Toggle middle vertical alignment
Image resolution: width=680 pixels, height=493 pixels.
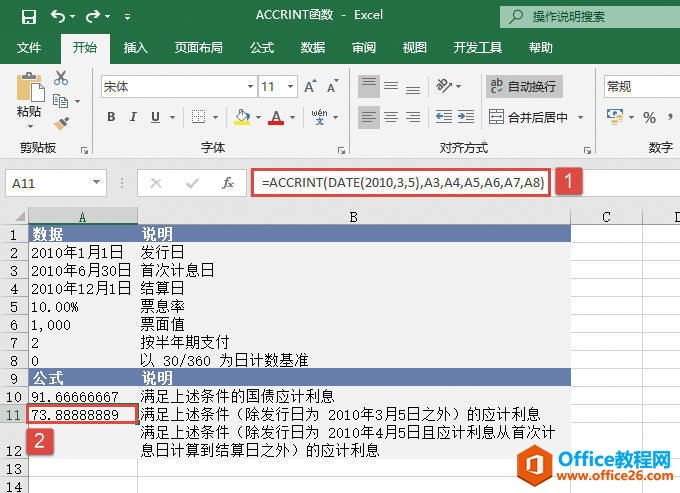point(391,86)
